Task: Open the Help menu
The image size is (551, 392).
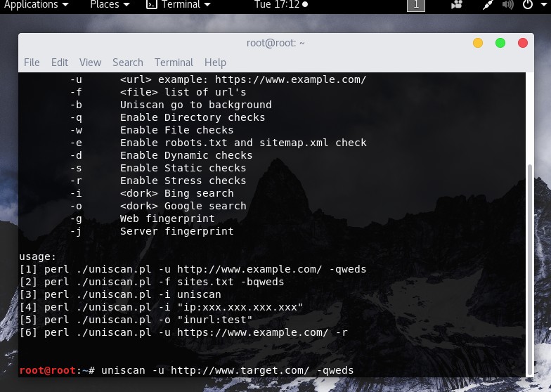Action: (x=215, y=63)
